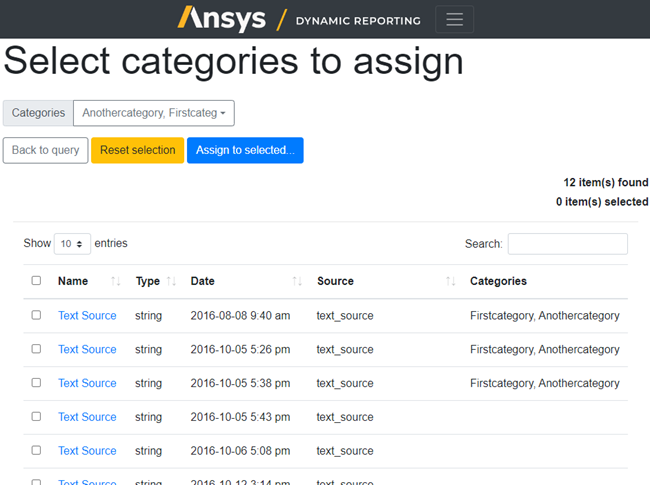Open the Categories selection dropdown

coord(154,113)
